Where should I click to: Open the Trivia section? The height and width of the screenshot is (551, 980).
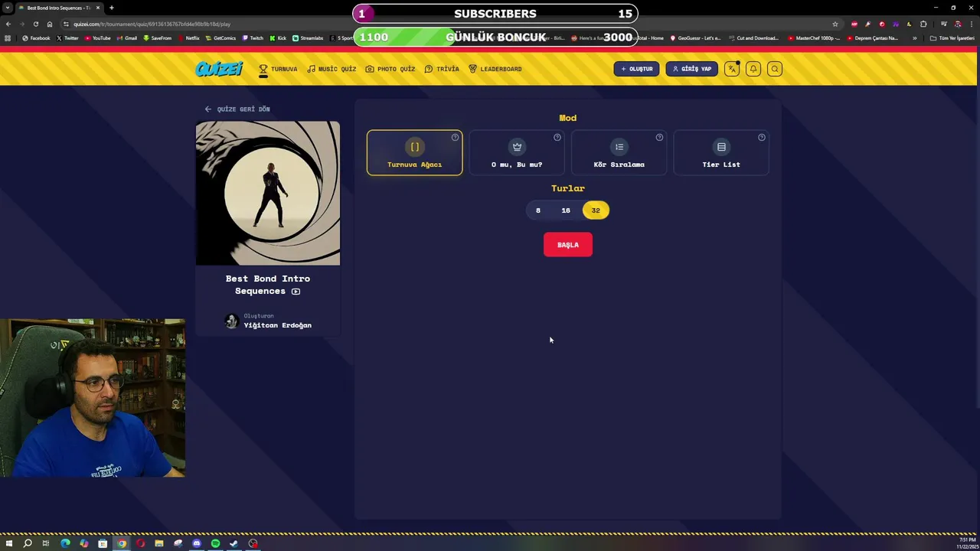point(442,69)
